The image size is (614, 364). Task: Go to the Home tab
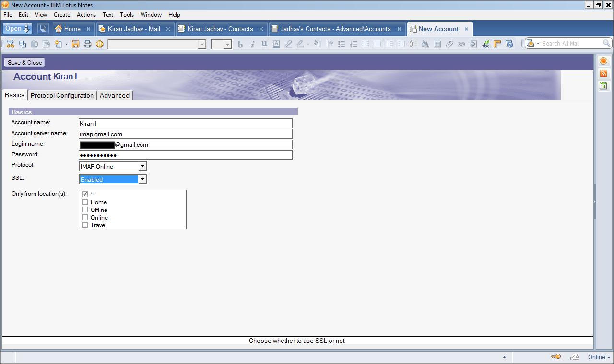[x=72, y=29]
